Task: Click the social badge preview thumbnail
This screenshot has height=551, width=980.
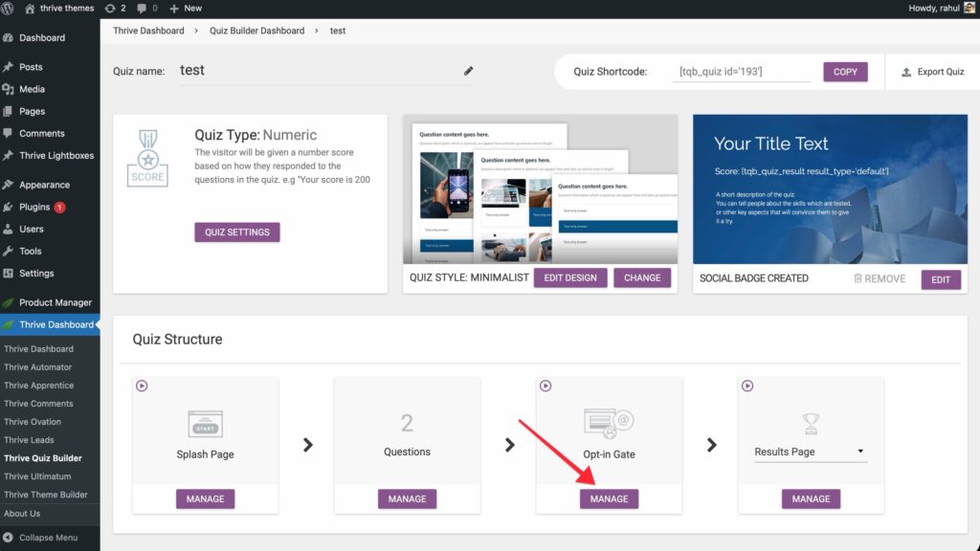Action: coord(828,188)
